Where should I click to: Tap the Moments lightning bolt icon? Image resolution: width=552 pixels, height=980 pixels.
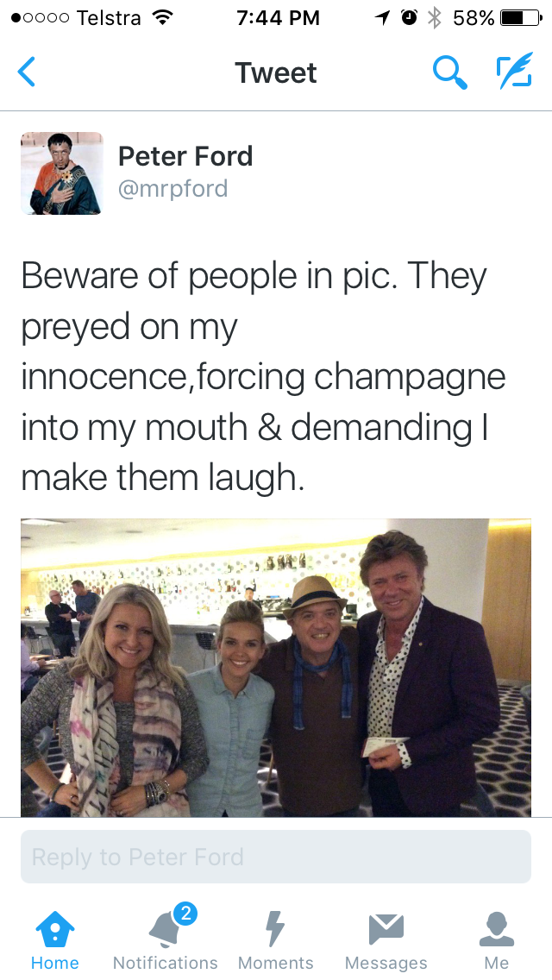tap(275, 929)
